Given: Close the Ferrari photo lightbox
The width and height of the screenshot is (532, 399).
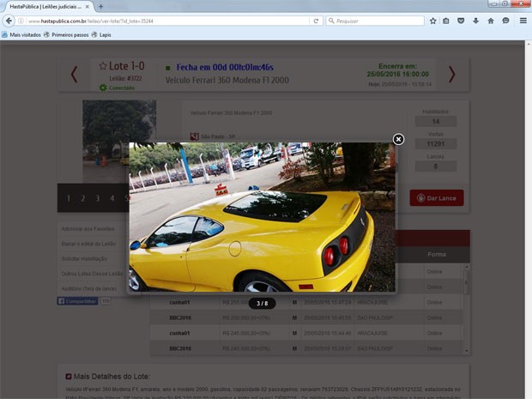Looking at the screenshot, I should (398, 139).
